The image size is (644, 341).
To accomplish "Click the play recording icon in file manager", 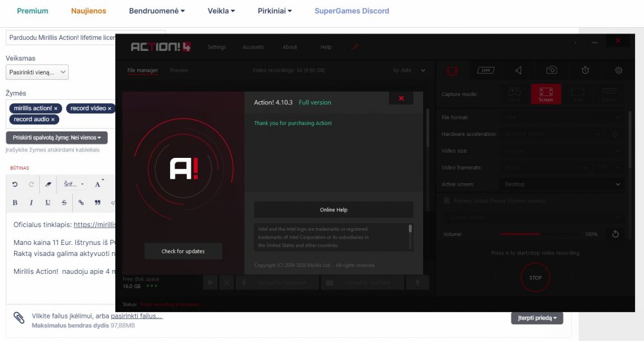I will 211,282.
